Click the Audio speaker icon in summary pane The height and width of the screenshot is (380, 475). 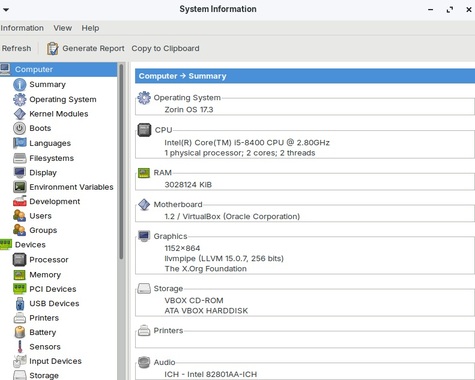[x=144, y=362]
